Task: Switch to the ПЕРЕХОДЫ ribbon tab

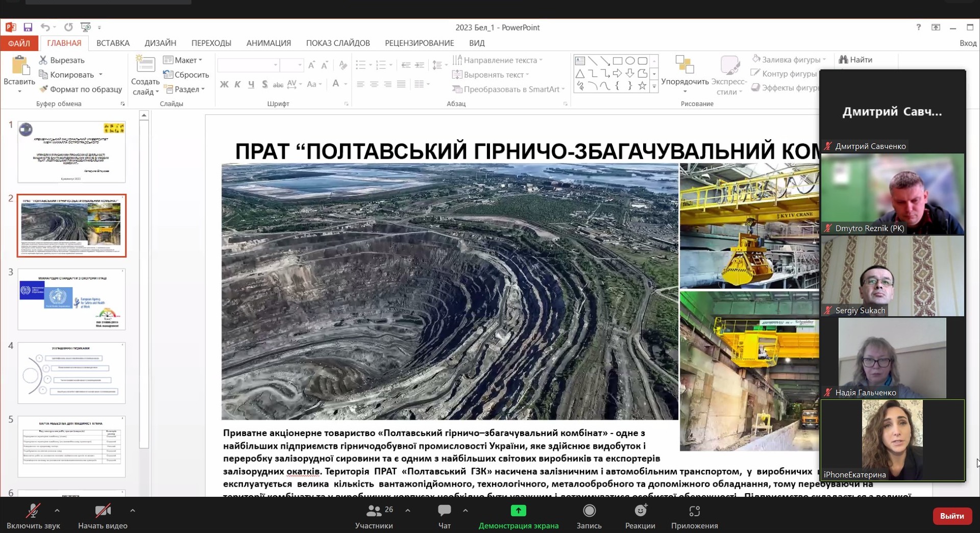Action: [x=211, y=43]
